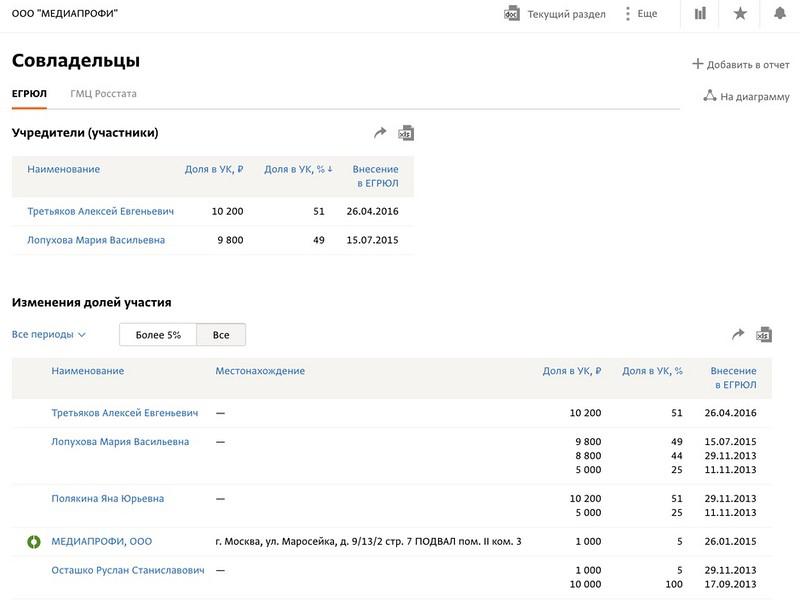Share the Изменения долей table via arrow

pos(738,335)
